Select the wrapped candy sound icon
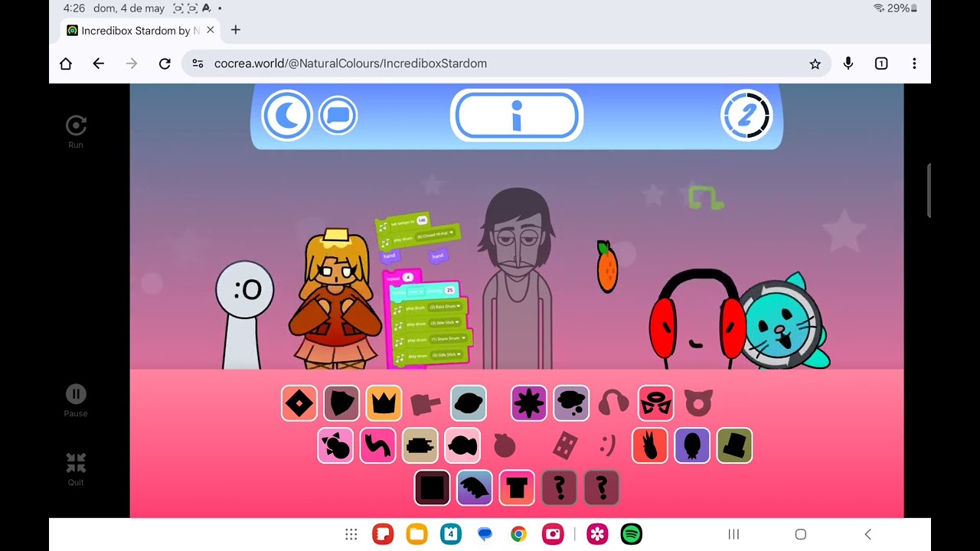This screenshot has height=551, width=980. [462, 445]
